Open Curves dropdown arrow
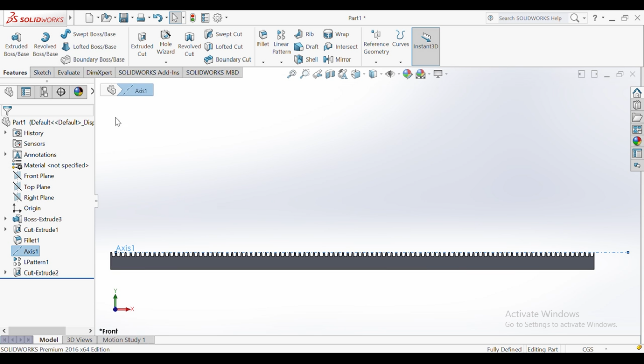This screenshot has height=364, width=644. 401,62
